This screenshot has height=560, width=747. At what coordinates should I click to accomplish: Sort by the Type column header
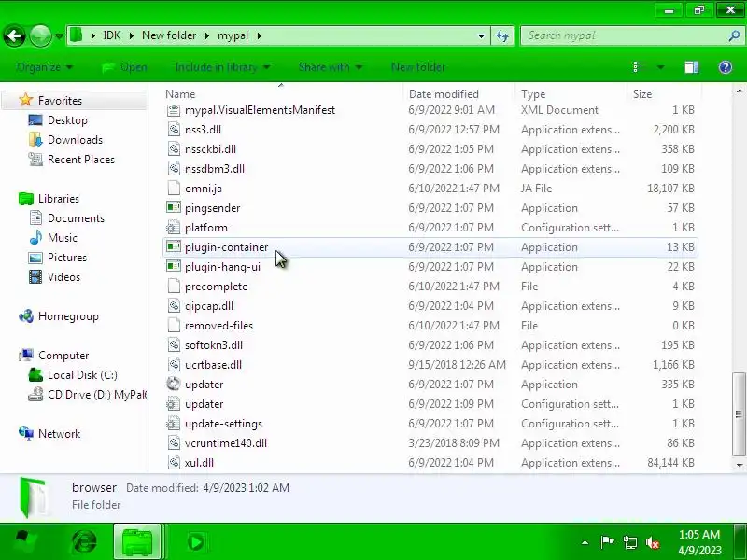[533, 94]
